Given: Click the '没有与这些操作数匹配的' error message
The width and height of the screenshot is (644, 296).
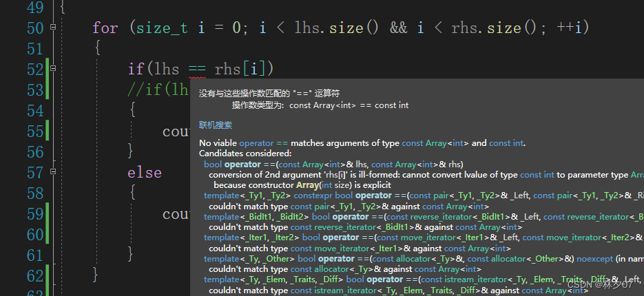Looking at the screenshot, I should [x=269, y=94].
